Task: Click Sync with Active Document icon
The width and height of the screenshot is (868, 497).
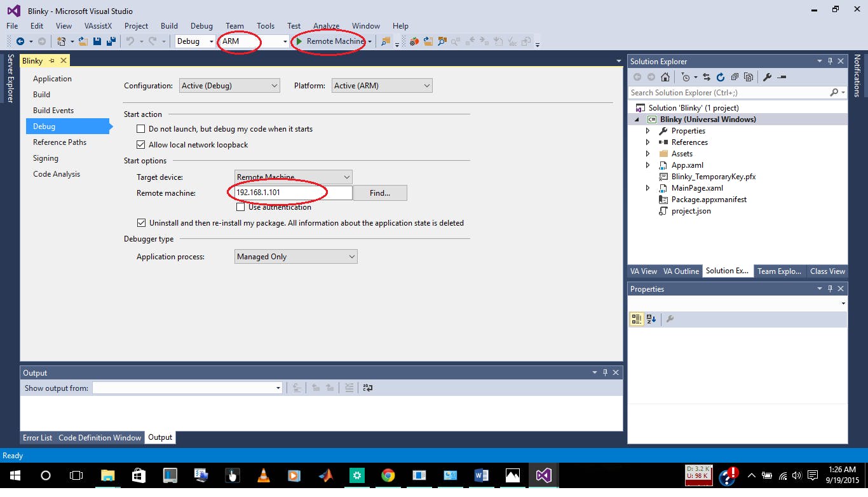Action: pyautogui.click(x=707, y=77)
